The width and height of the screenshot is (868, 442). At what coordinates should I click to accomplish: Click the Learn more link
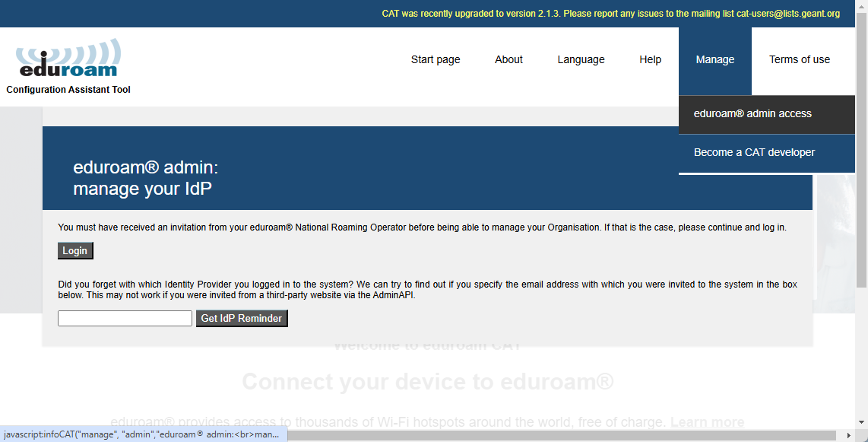click(707, 423)
